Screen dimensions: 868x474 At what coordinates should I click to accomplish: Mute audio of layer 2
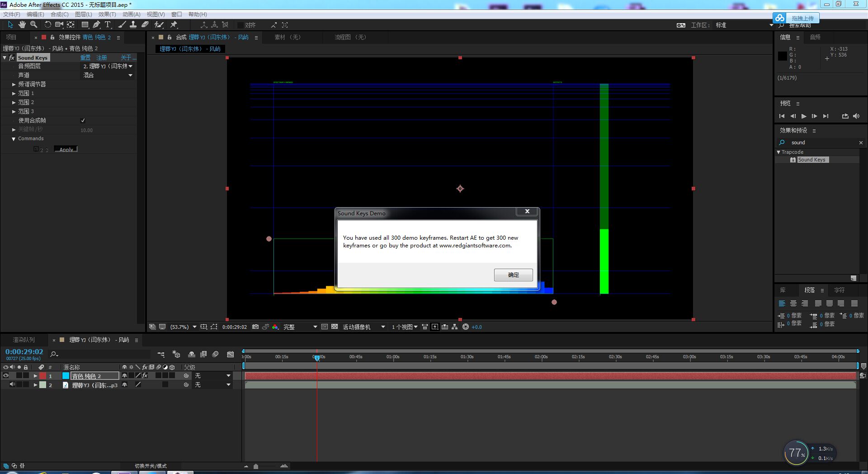pos(12,385)
